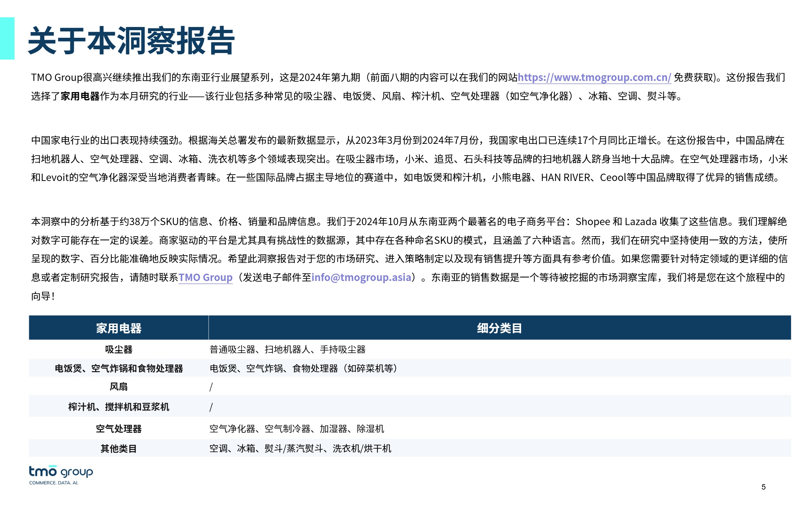The height and width of the screenshot is (508, 812).
Task: Select the 风扇 row label
Action: [119, 387]
